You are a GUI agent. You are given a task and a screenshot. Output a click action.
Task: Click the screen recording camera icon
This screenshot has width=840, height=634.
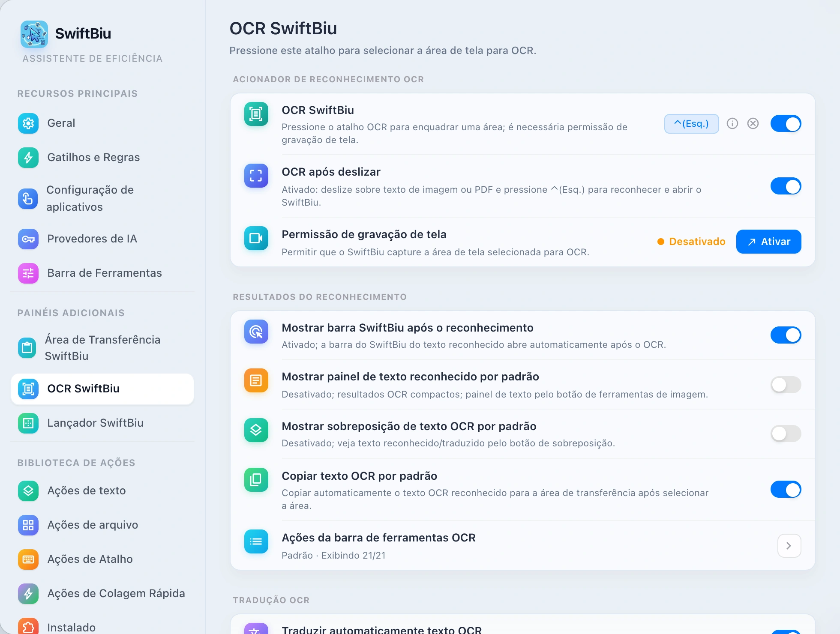(x=256, y=238)
